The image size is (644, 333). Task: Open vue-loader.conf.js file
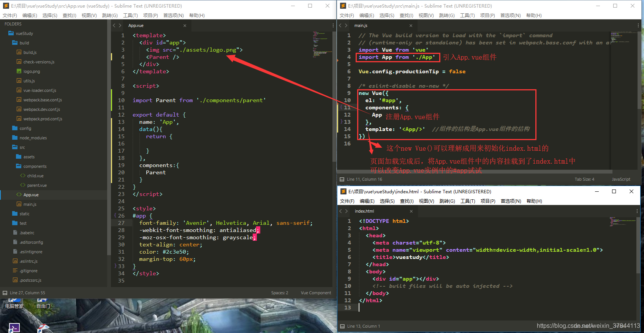[40, 90]
